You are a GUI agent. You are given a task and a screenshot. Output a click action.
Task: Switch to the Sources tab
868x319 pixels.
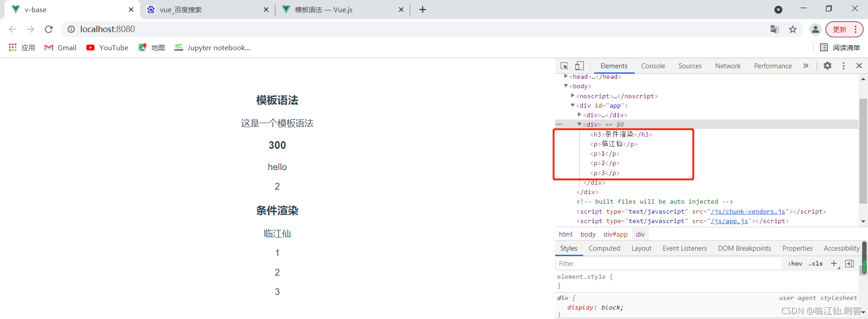click(690, 66)
